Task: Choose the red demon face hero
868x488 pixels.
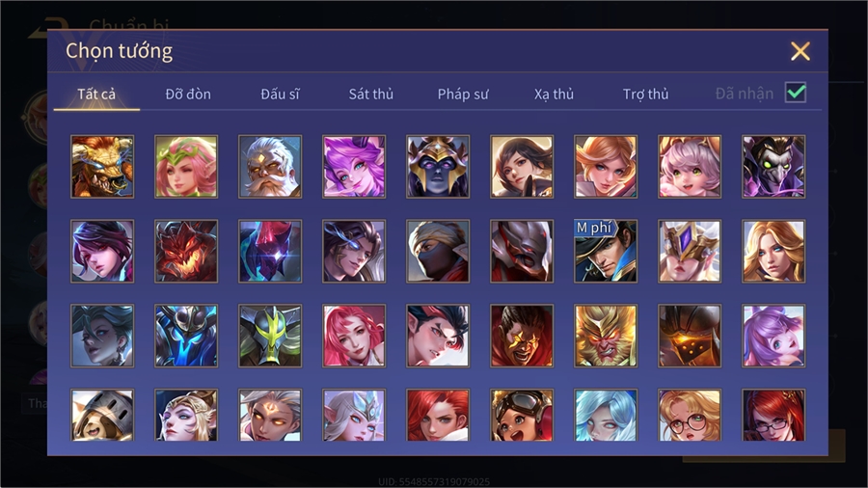Action: (x=186, y=251)
